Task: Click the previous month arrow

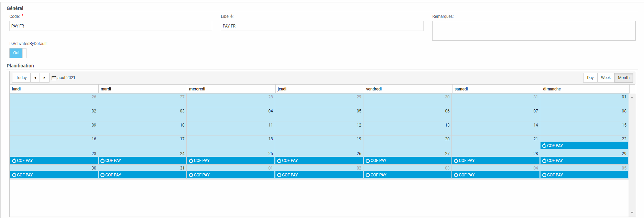Action: tap(35, 78)
